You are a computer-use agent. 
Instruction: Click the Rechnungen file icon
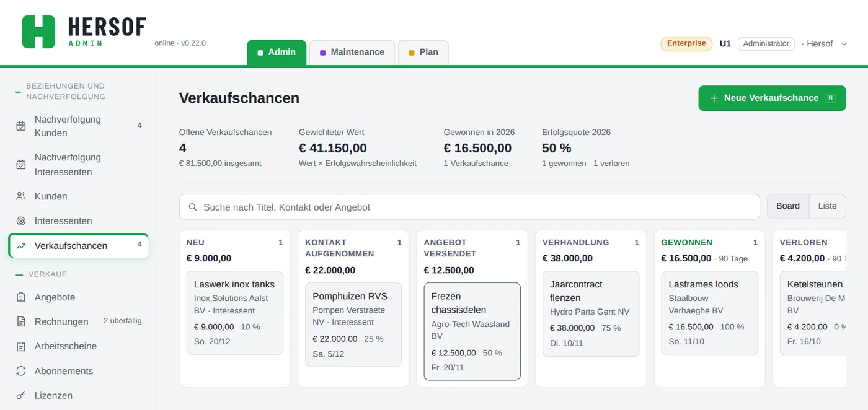click(21, 321)
